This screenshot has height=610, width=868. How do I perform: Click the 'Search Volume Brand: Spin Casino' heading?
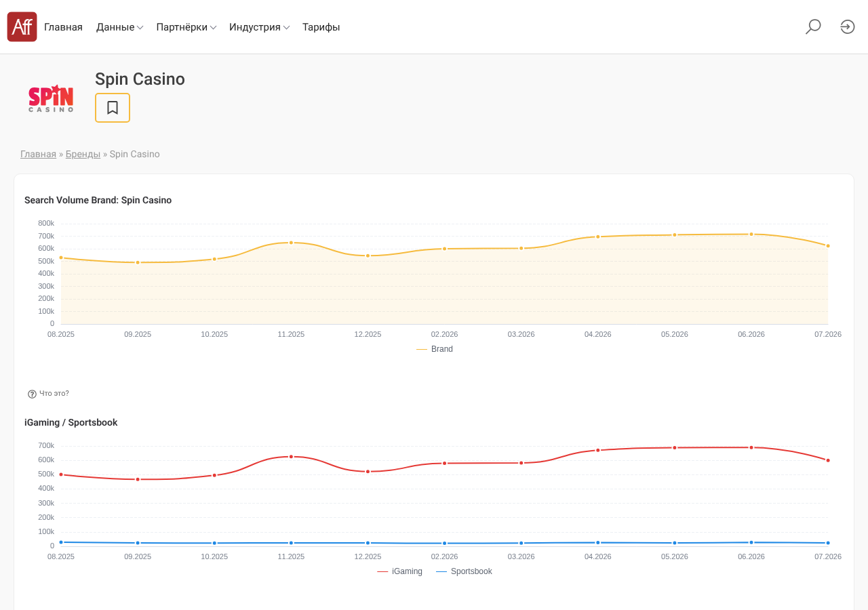[98, 200]
